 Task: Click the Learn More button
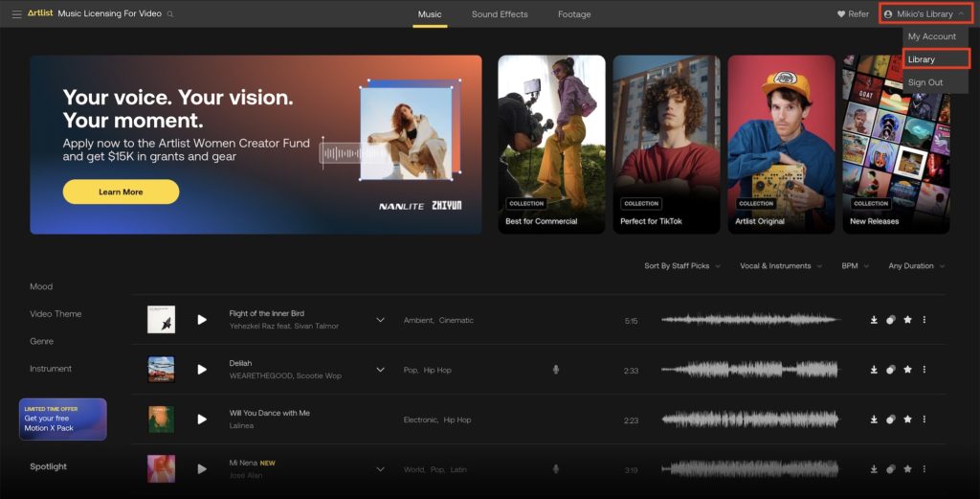(x=121, y=192)
